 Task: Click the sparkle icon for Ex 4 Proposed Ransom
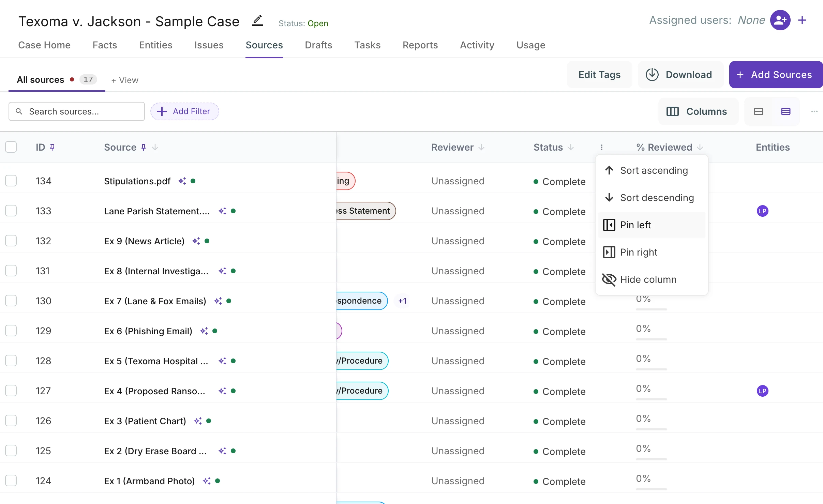222,391
